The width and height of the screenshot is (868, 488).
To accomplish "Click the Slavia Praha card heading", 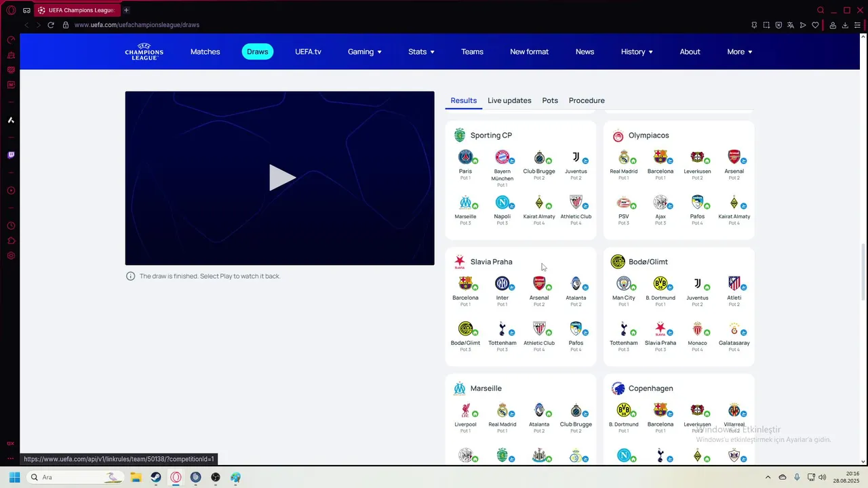I will [491, 262].
